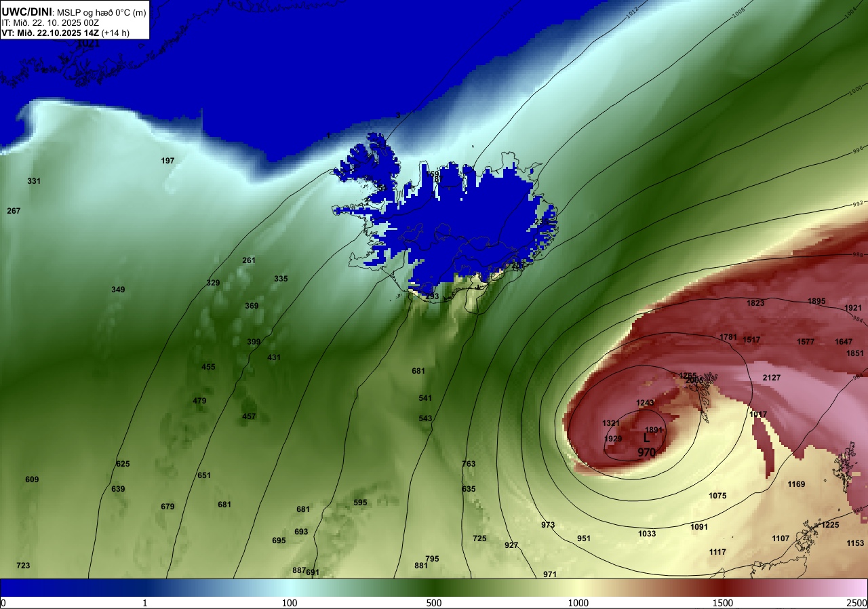The height and width of the screenshot is (609, 868).
Task: Click the height value '881'
Action: [421, 566]
